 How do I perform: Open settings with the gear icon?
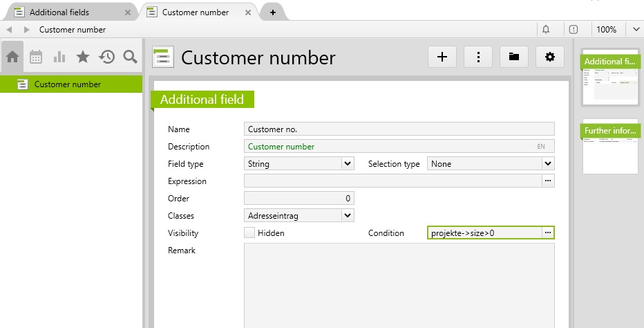coord(550,57)
